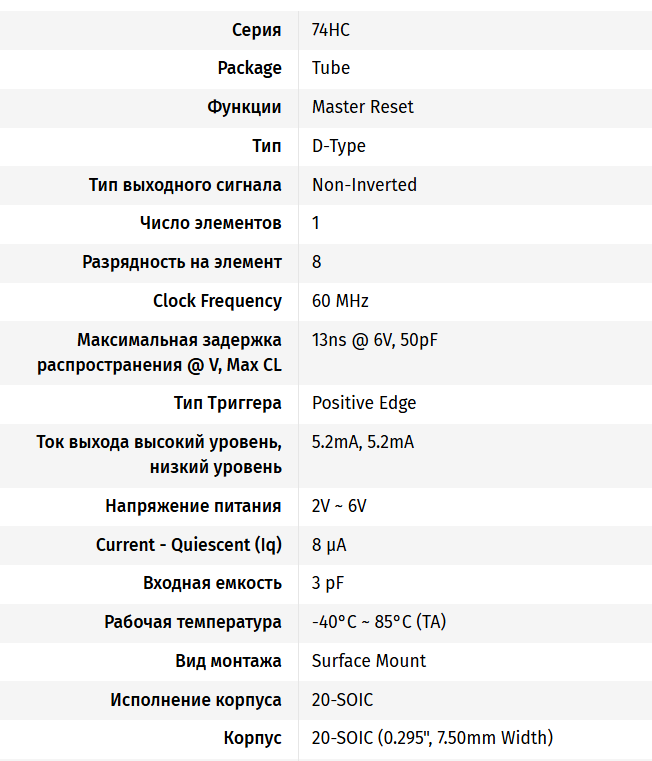
Task: Click the "Surface Mount" mounting value
Action: pyautogui.click(x=368, y=661)
